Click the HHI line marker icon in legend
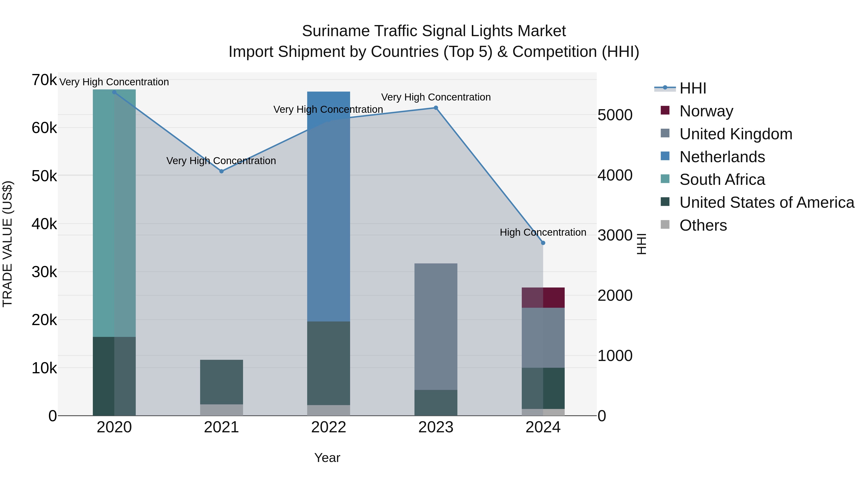The width and height of the screenshot is (868, 488). [x=665, y=87]
